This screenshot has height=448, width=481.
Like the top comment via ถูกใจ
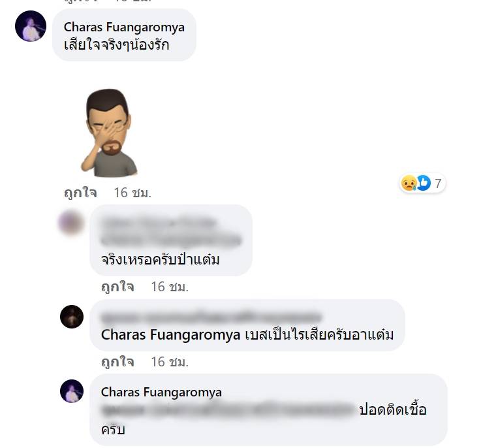point(80,193)
